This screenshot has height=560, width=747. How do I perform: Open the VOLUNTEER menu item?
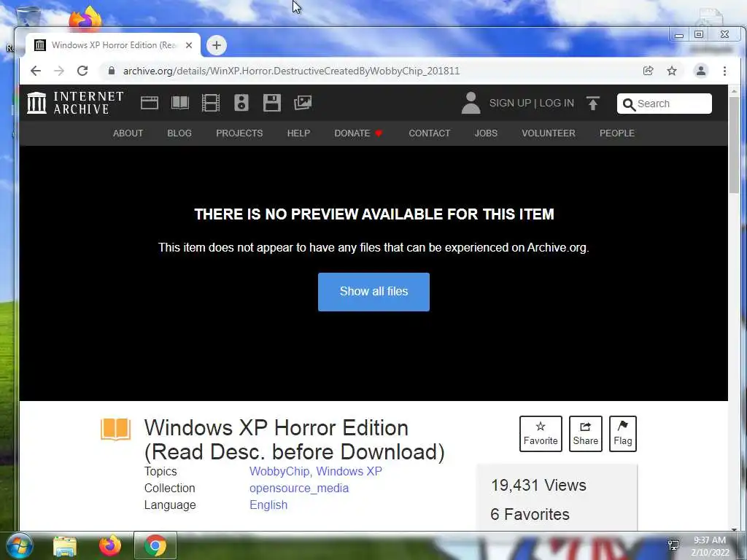point(549,133)
